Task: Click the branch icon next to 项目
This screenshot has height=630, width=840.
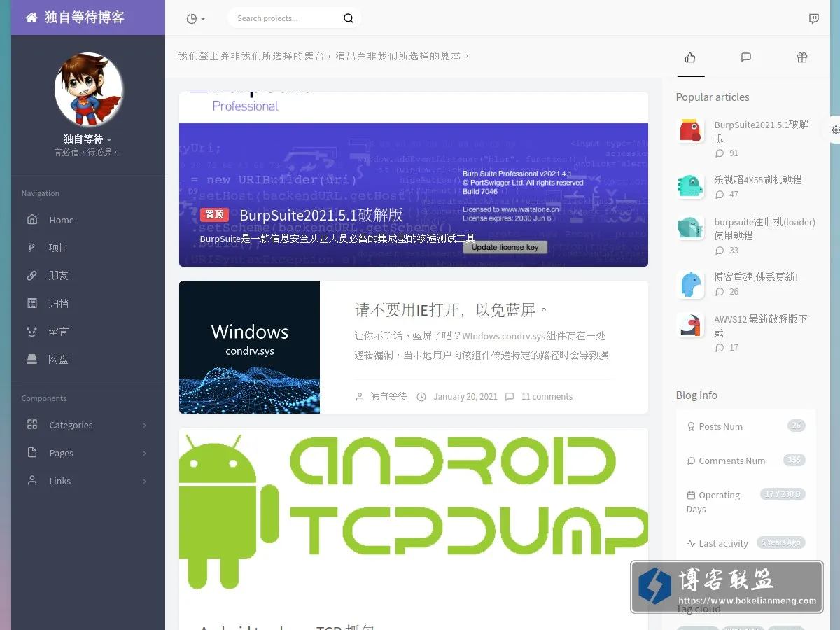Action: tap(32, 247)
